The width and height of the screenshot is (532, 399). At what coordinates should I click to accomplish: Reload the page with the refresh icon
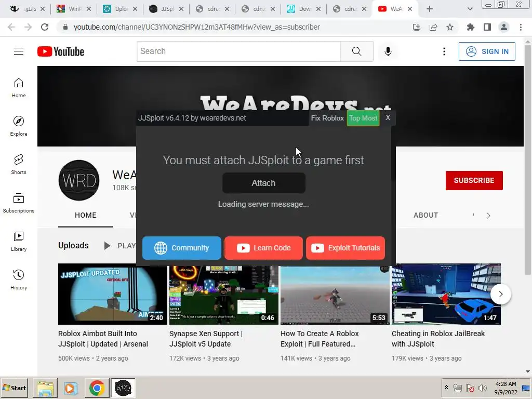[x=45, y=27]
